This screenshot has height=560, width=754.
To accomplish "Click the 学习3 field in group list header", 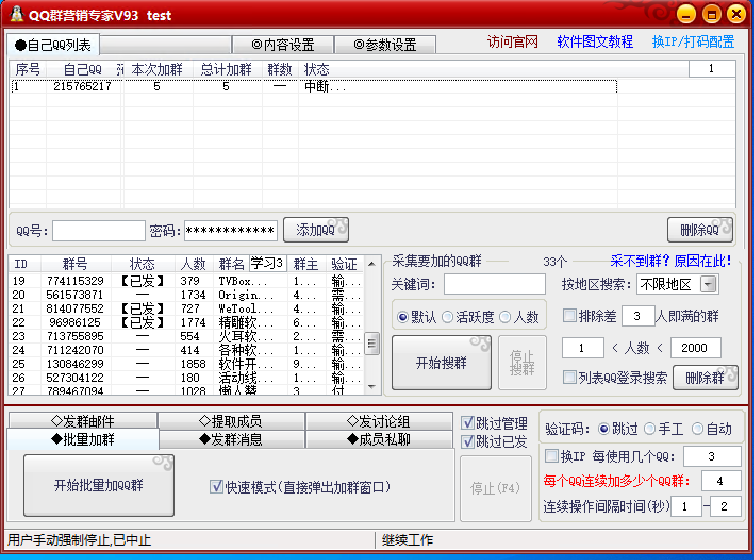I will click(x=268, y=263).
